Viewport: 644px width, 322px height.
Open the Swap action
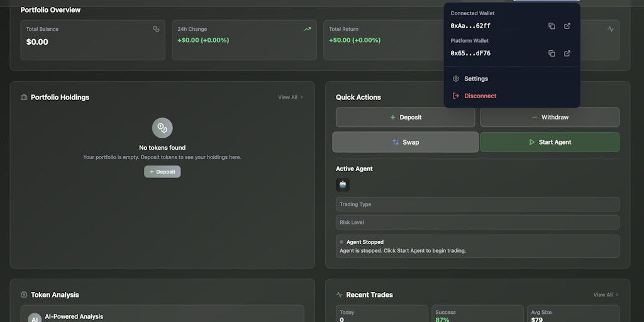pos(406,142)
